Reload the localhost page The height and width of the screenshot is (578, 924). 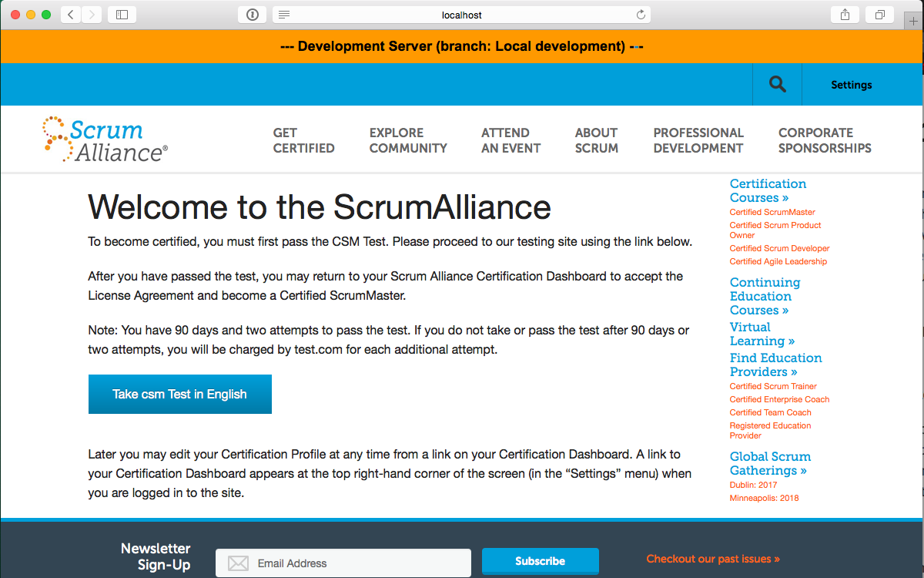click(641, 15)
